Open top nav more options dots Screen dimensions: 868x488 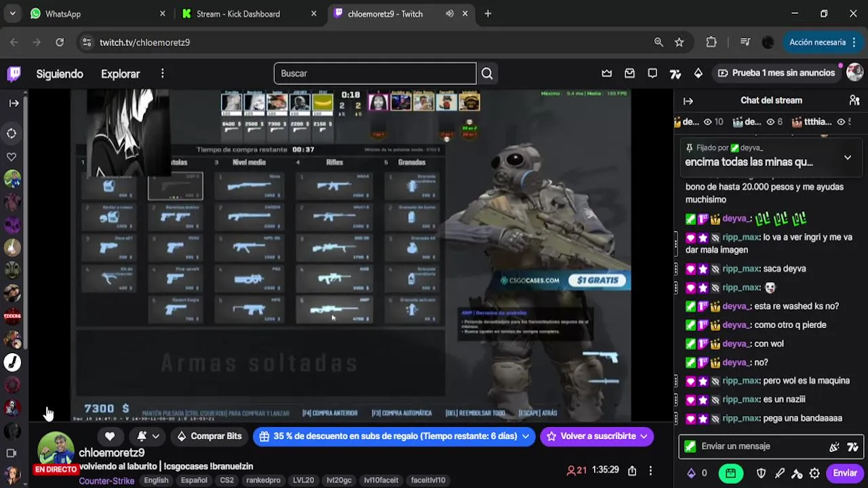coord(162,73)
